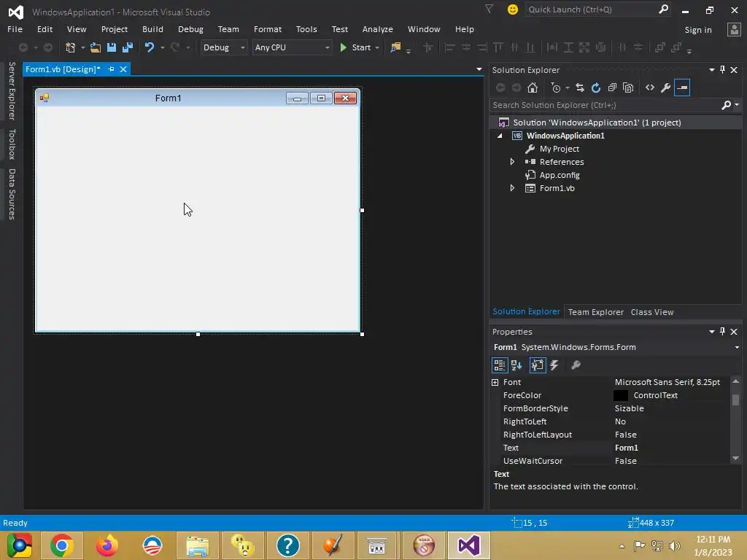The width and height of the screenshot is (747, 560).
Task: Click the Solution Explorer Home icon
Action: (x=533, y=87)
